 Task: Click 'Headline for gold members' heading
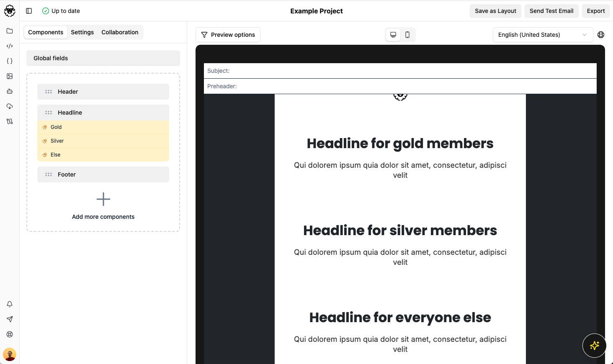click(x=400, y=144)
